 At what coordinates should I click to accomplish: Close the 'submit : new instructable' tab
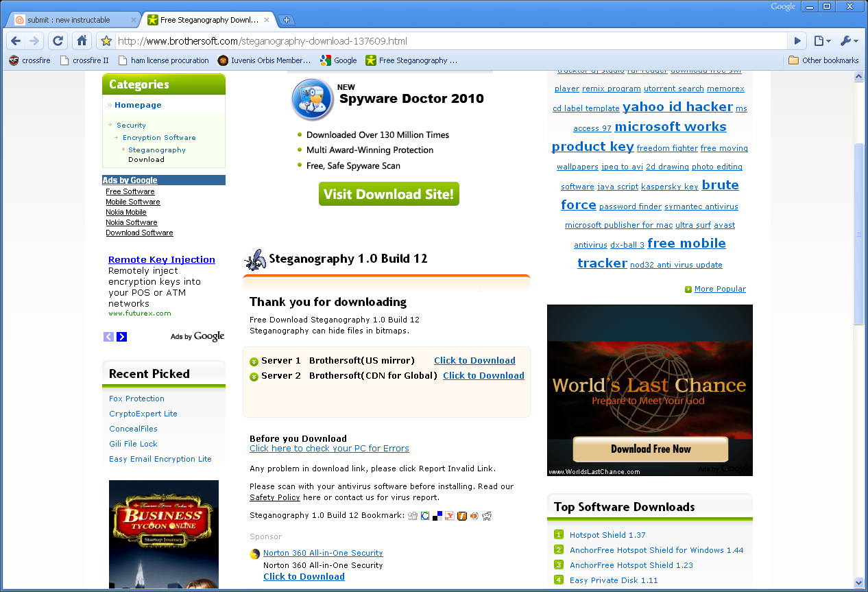tap(133, 20)
